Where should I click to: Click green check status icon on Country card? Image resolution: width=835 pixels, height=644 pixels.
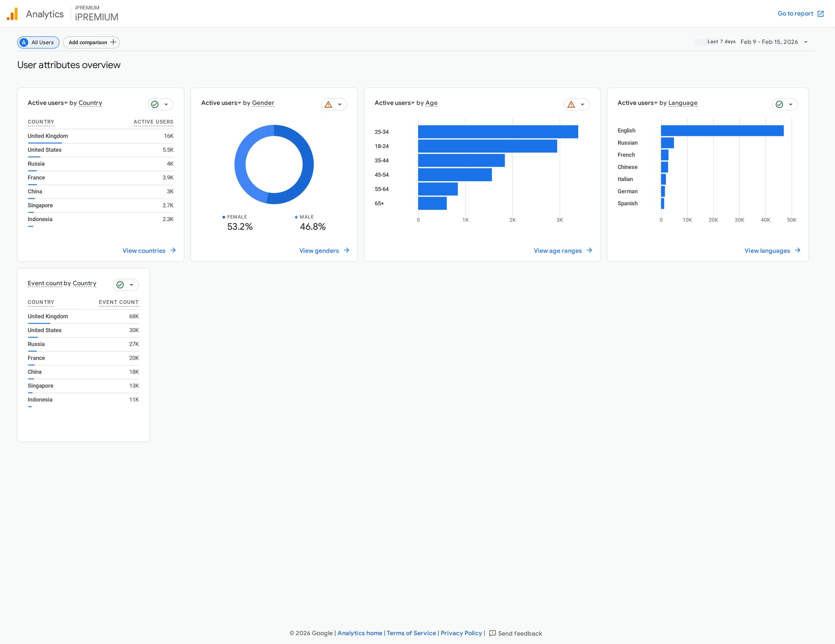click(x=155, y=104)
